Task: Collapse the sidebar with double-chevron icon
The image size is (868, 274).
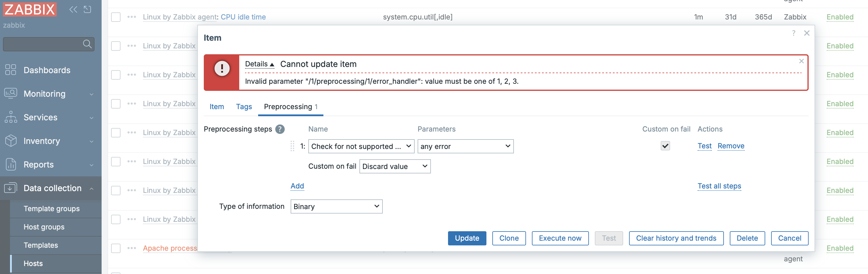Action: [73, 9]
